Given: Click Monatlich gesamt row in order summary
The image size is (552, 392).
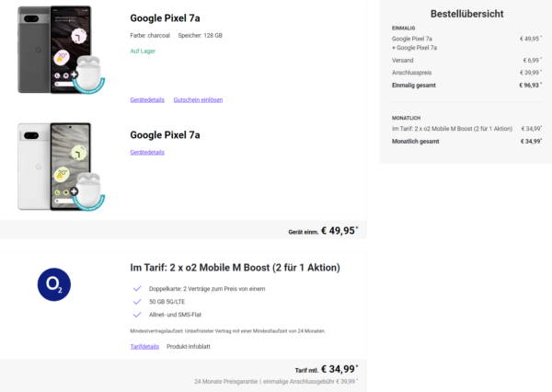Looking at the screenshot, I should pos(466,141).
